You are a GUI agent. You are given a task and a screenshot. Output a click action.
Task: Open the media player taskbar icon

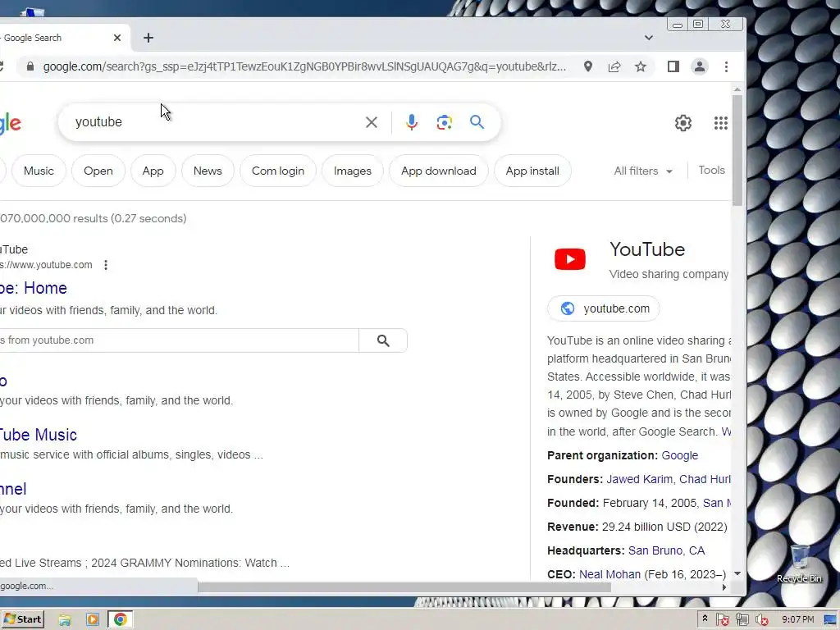tap(92, 619)
